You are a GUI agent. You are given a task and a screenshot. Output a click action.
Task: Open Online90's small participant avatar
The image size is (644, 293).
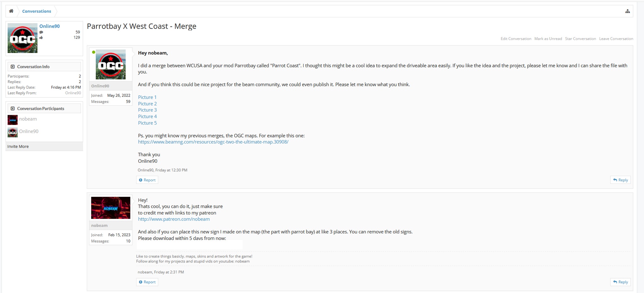click(13, 132)
